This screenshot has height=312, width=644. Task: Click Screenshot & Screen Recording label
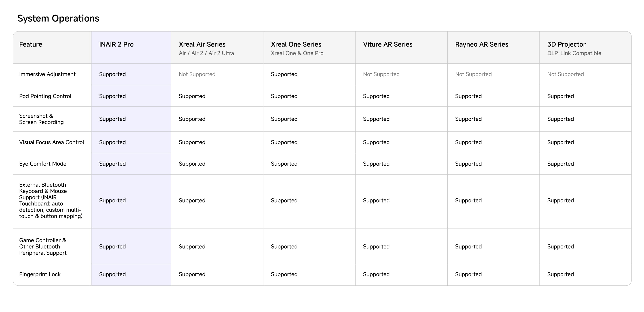[x=41, y=119]
